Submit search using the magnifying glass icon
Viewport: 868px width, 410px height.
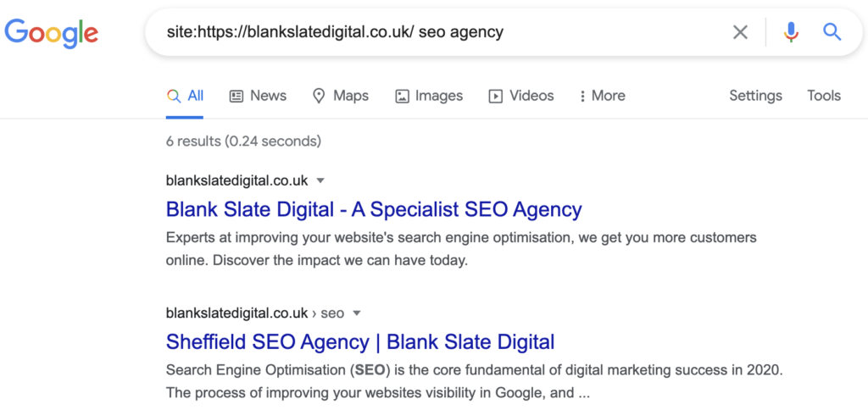(832, 32)
